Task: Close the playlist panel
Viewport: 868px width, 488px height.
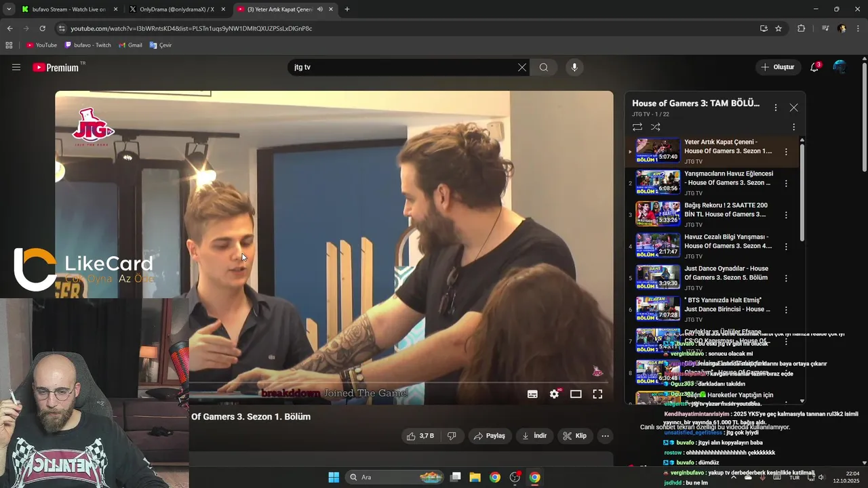Action: [x=794, y=107]
